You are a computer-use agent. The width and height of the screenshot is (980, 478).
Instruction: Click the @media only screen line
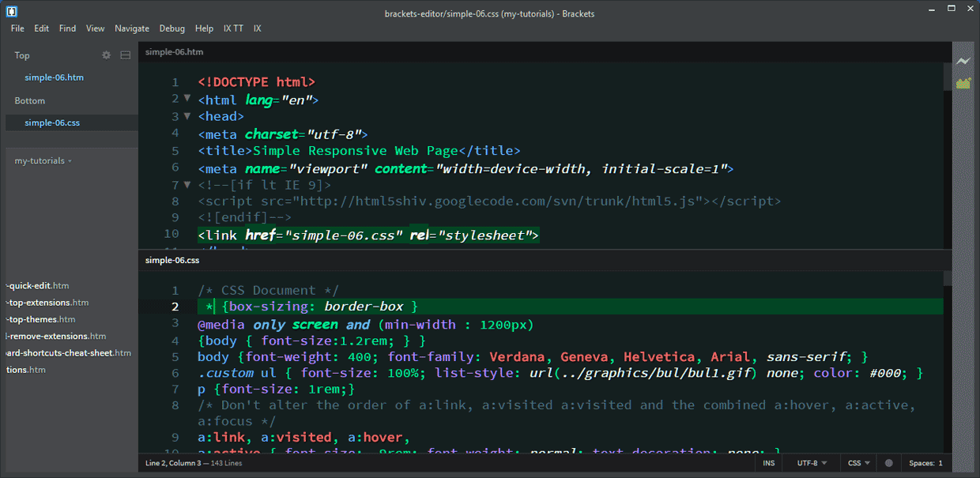pos(366,325)
